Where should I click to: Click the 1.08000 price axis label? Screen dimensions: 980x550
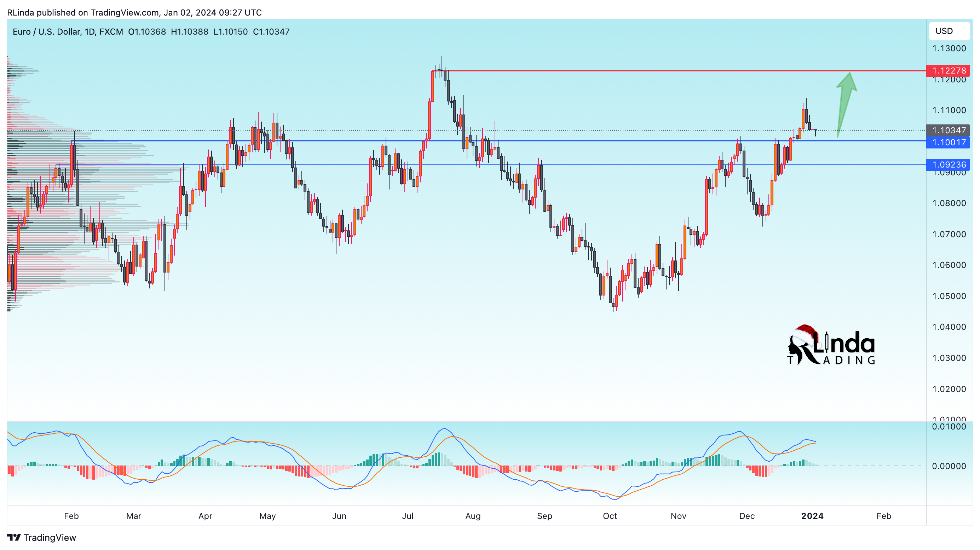(x=949, y=203)
